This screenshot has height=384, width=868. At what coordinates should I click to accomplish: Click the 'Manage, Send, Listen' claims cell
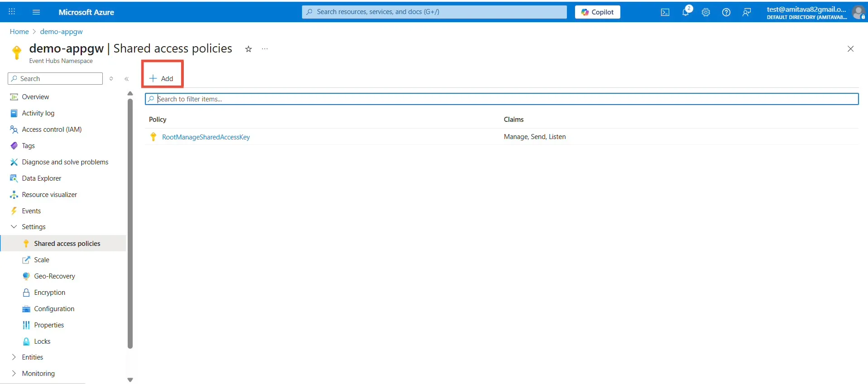pos(535,137)
